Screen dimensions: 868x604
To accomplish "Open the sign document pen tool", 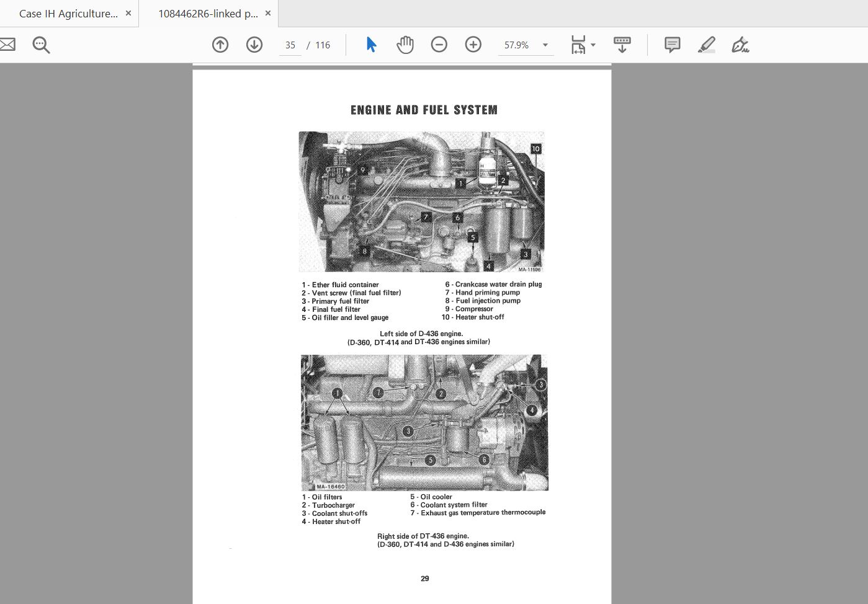I will (740, 45).
